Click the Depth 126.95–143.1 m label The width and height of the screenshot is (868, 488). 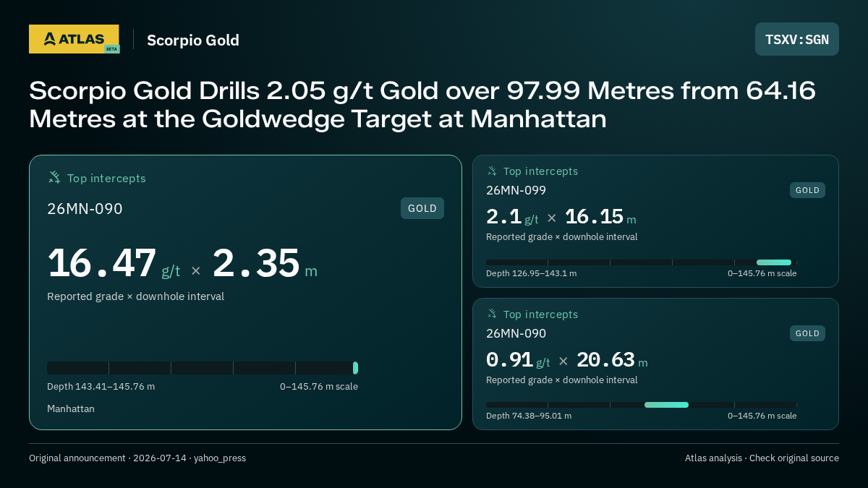tap(531, 273)
